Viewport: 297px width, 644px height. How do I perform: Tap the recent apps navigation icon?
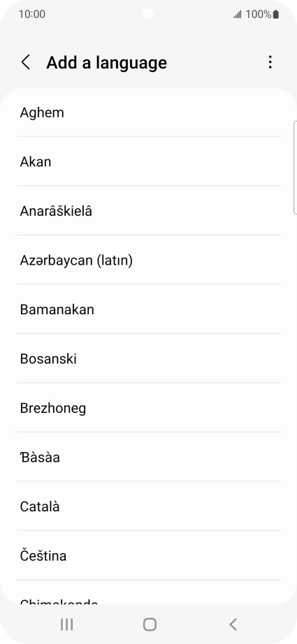66,624
